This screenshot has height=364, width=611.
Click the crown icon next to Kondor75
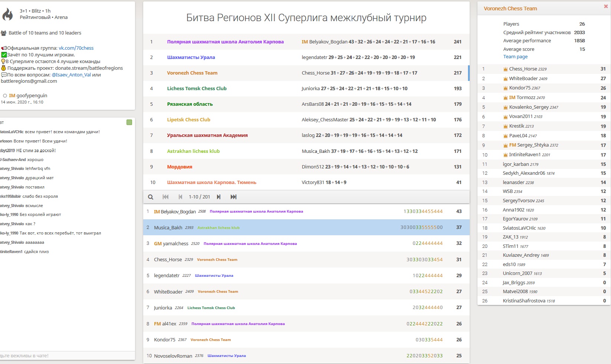505,88
